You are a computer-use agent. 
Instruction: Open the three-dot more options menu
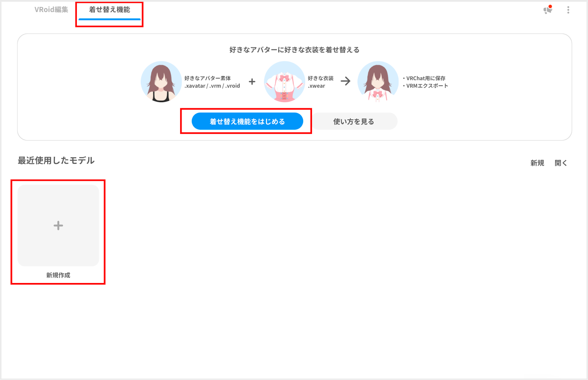pyautogui.click(x=568, y=10)
